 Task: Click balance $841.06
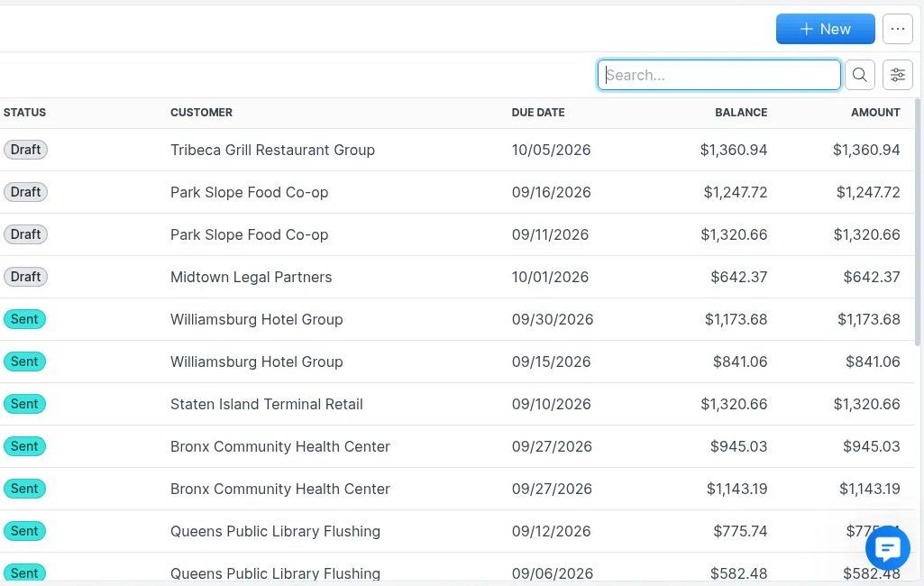[x=740, y=362]
